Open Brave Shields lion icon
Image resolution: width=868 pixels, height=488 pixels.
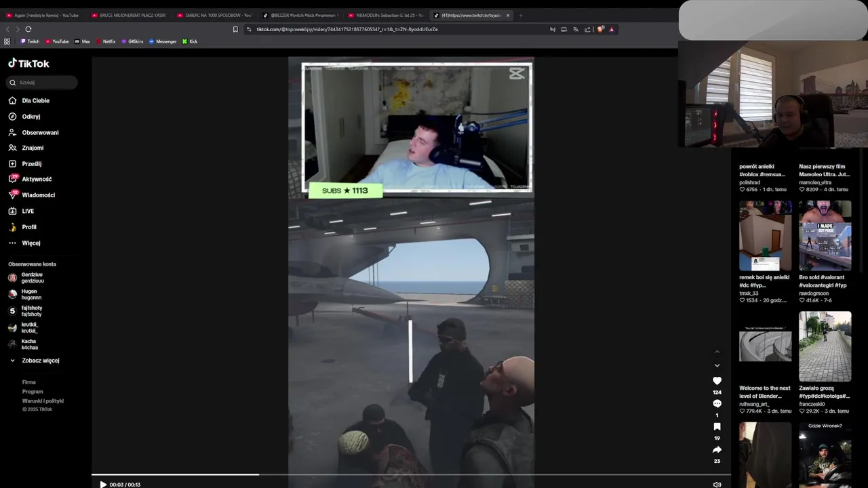(600, 29)
